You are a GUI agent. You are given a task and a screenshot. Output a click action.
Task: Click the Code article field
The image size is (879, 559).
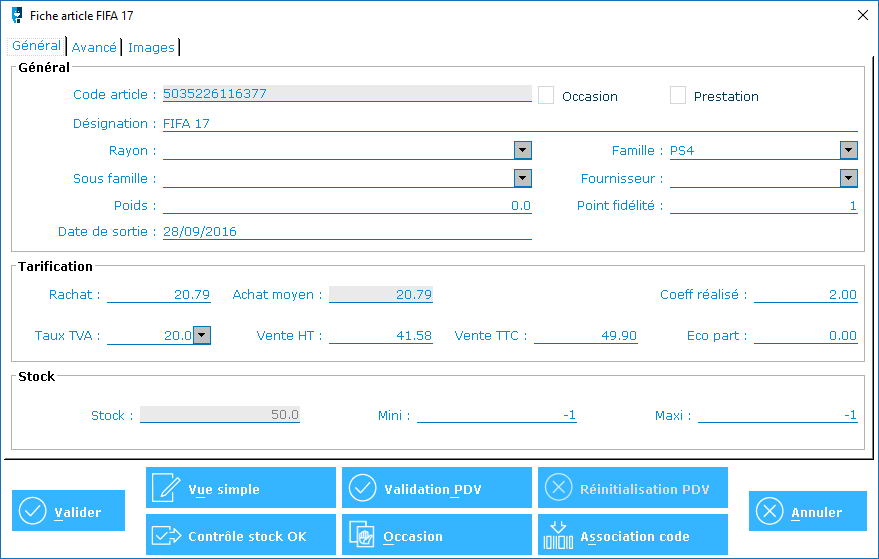coord(347,94)
